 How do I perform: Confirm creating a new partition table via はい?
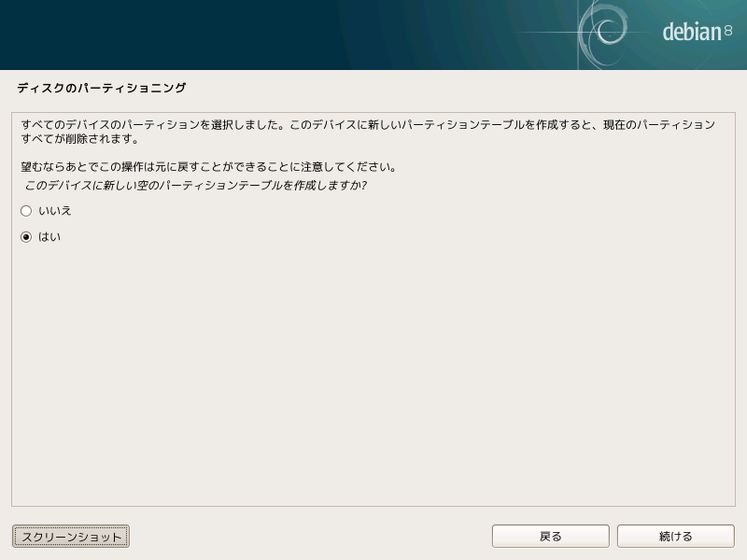(x=25, y=237)
